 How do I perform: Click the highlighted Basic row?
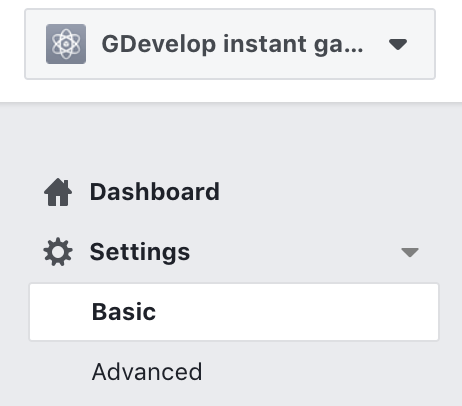tap(234, 312)
